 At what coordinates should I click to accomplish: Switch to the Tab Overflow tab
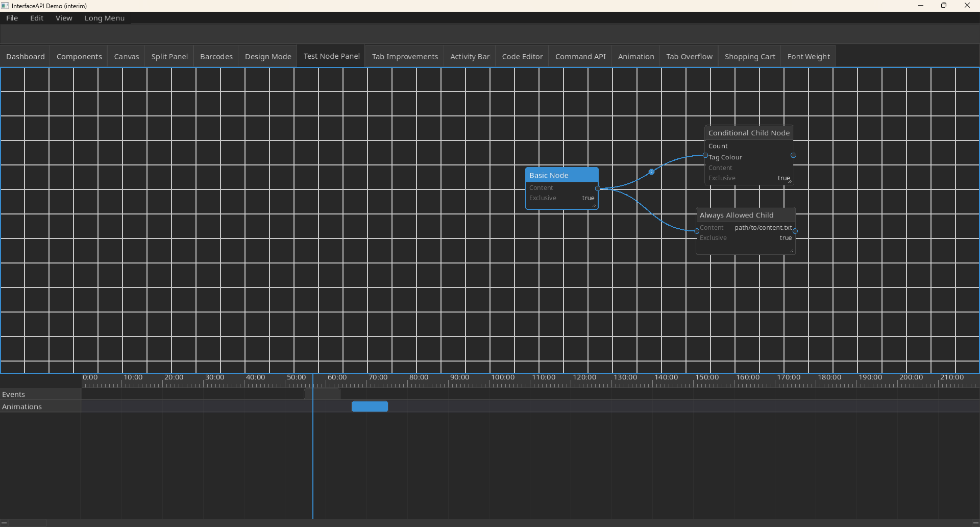pyautogui.click(x=689, y=57)
